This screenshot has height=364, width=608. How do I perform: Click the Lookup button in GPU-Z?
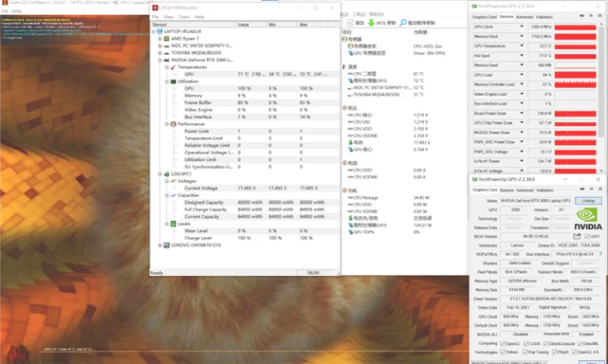pos(588,200)
